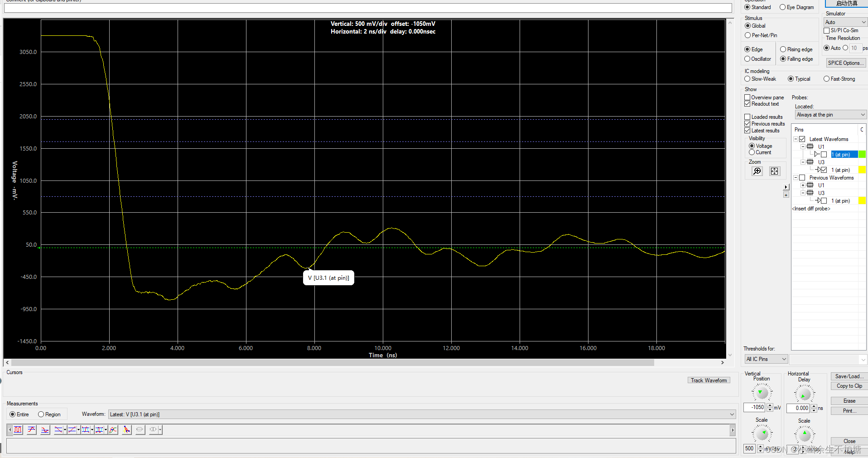
Task: Click the right scroll arrow of measurement toolbar
Action: (733, 430)
